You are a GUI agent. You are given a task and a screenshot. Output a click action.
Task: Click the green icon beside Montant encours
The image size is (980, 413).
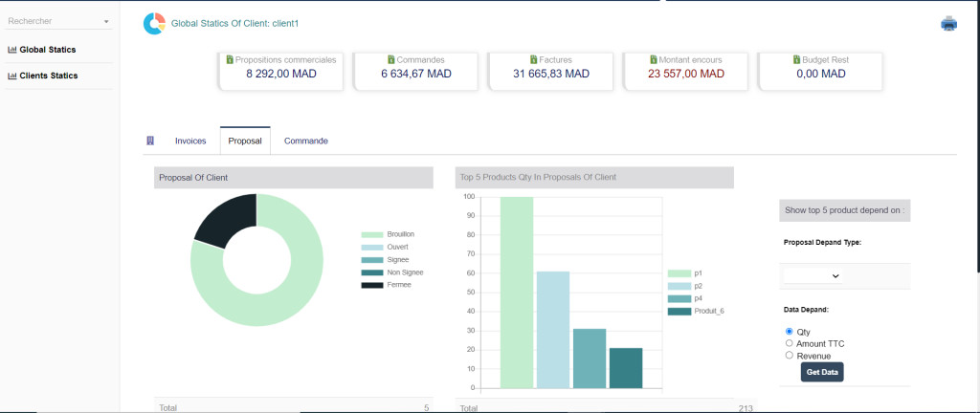pos(653,59)
